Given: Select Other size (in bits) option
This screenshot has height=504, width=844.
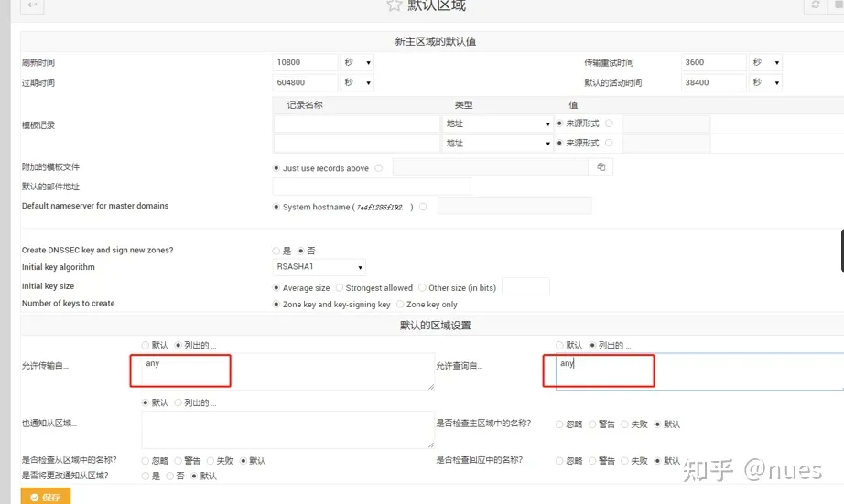Looking at the screenshot, I should point(422,288).
